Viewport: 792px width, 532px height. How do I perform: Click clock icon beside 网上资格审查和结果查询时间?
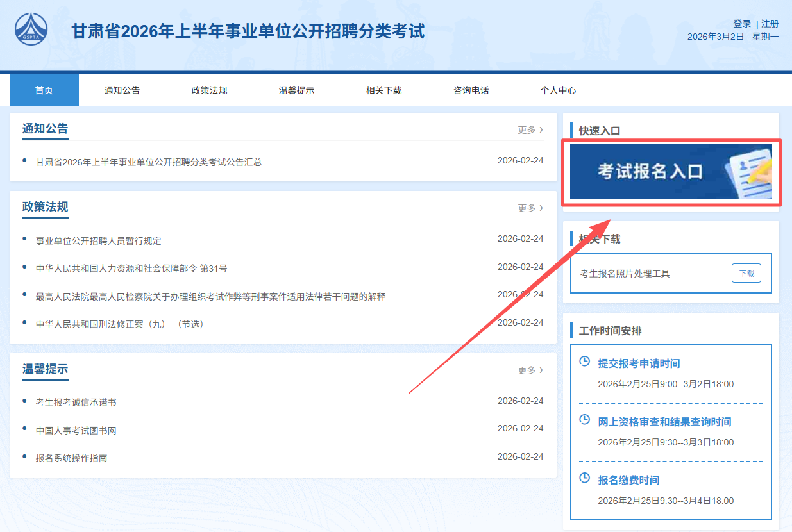click(x=584, y=420)
